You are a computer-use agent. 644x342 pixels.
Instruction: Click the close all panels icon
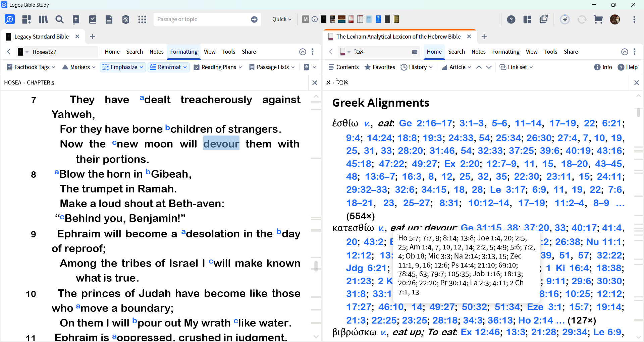point(544,19)
